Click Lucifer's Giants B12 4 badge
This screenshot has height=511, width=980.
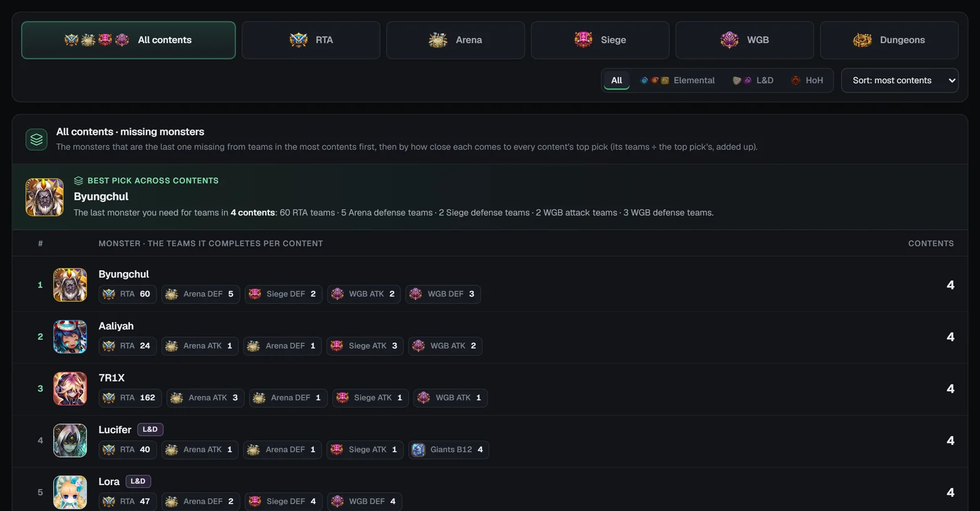(448, 450)
